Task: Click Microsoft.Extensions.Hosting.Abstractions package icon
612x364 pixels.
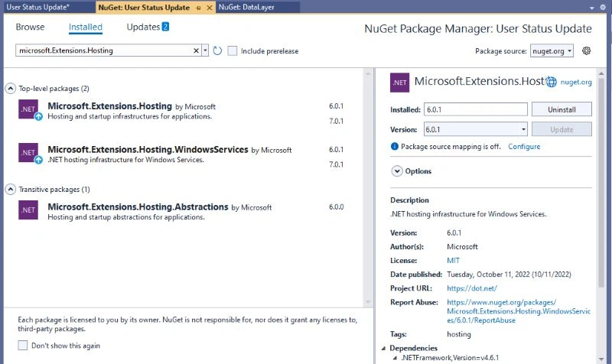Action: coord(28,210)
